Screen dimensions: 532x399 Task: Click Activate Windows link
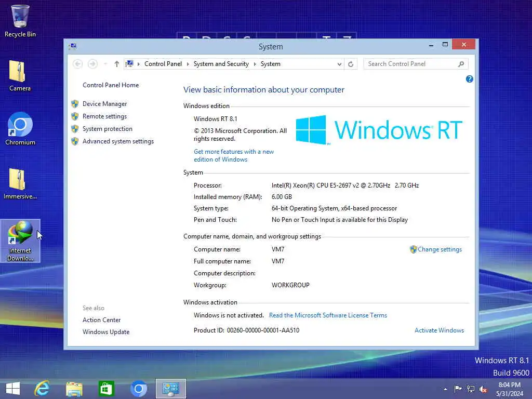(x=439, y=330)
